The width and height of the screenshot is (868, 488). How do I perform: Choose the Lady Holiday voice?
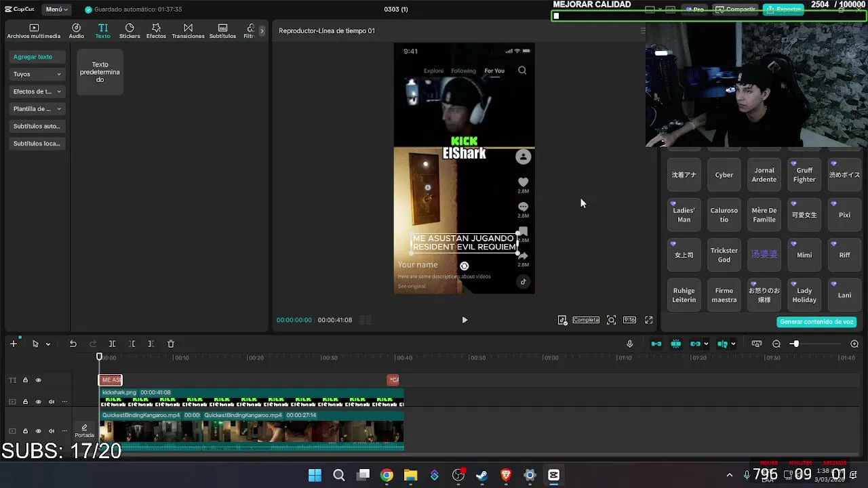pyautogui.click(x=804, y=295)
